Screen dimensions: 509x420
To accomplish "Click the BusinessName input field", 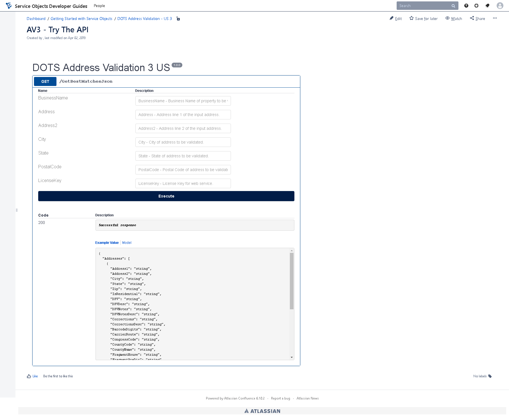I will coord(183,101).
